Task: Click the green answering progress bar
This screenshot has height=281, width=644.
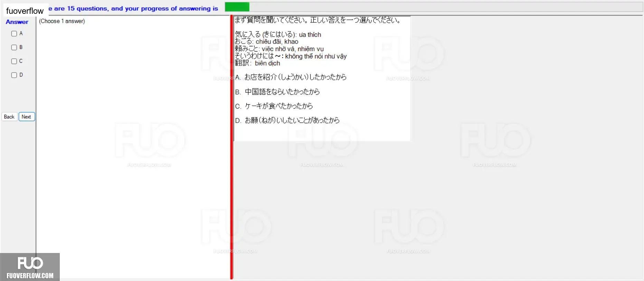Action: pyautogui.click(x=237, y=7)
